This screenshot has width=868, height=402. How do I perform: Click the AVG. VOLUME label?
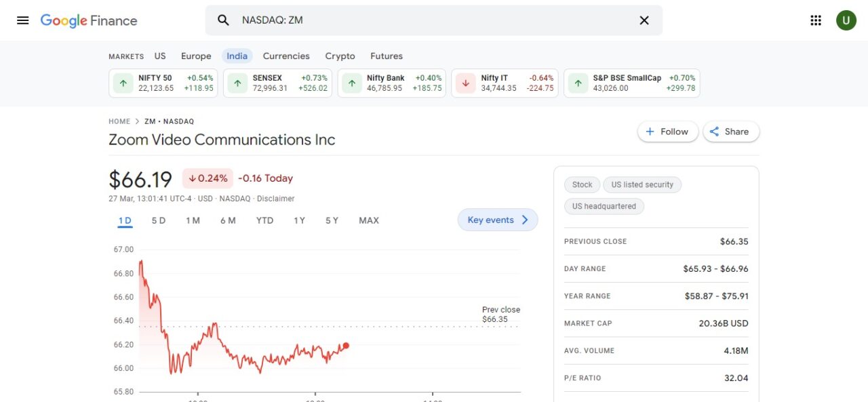[x=589, y=350]
